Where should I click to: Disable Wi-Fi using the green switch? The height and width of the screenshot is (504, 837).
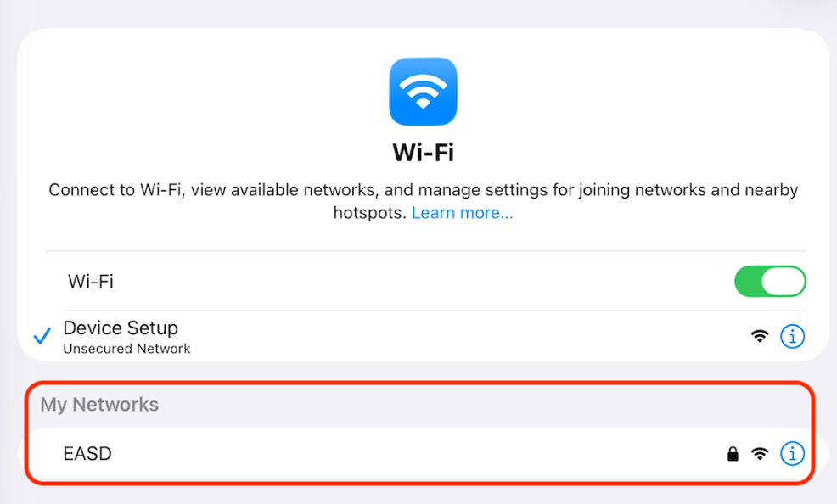(770, 281)
